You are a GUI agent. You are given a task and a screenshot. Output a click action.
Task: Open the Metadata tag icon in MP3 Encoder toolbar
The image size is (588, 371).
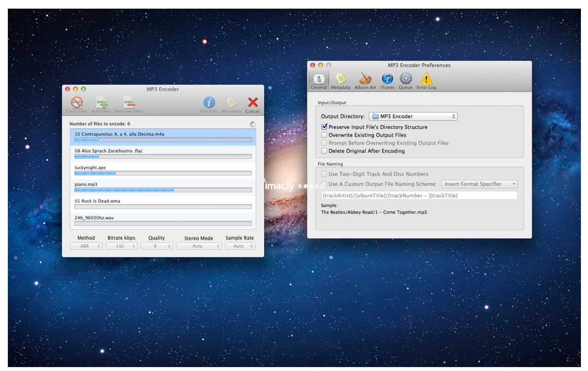(x=231, y=103)
